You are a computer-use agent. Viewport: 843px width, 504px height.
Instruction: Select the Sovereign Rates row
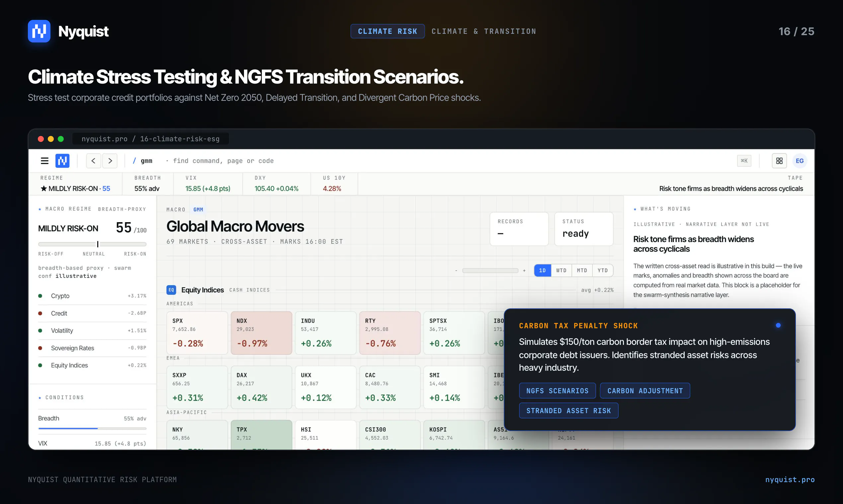[92, 348]
